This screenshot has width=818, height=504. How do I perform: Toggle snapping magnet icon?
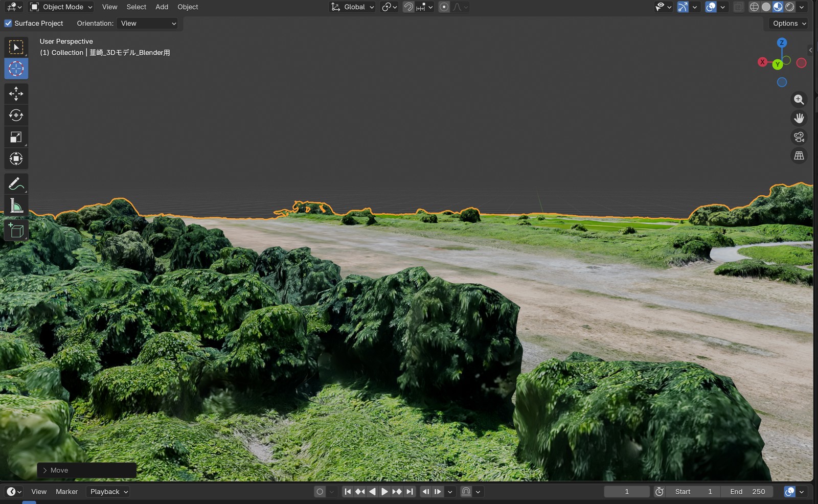(x=408, y=7)
